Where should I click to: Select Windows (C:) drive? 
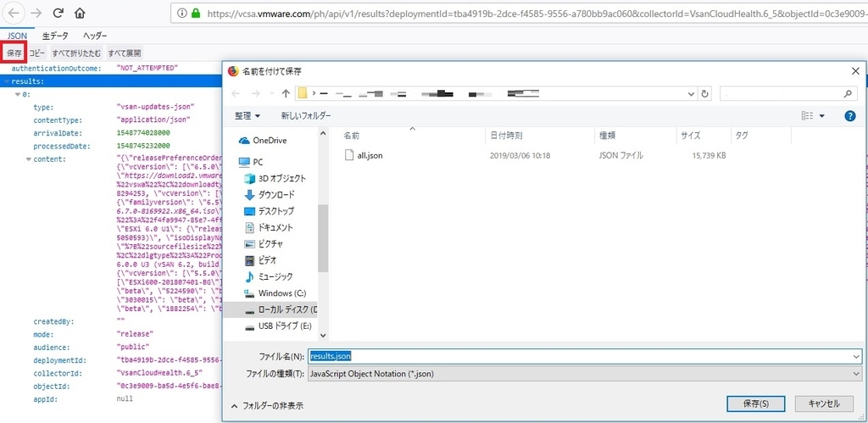pos(275,293)
